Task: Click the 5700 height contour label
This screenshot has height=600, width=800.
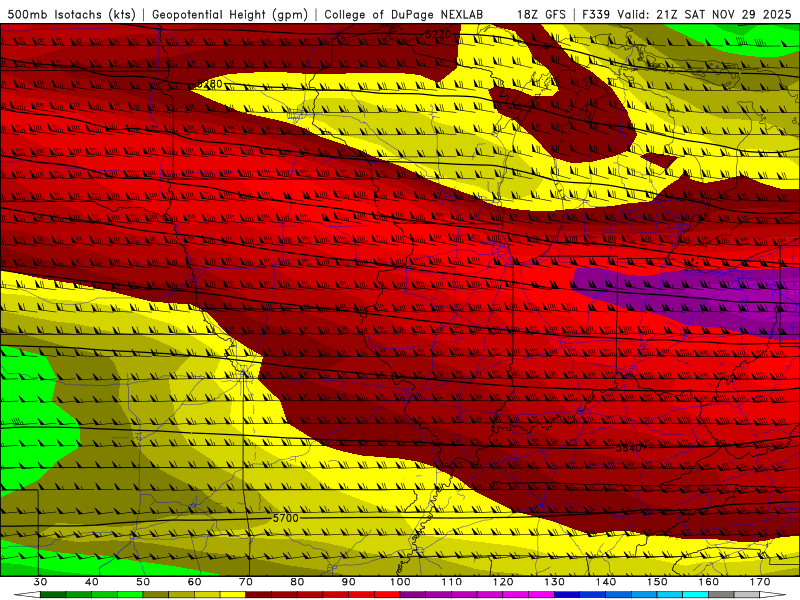Action: [285, 518]
